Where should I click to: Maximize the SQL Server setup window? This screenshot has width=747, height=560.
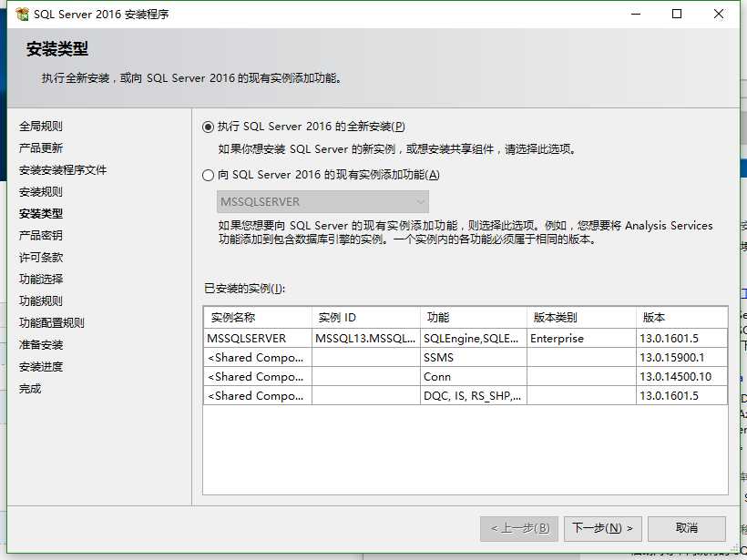click(677, 14)
